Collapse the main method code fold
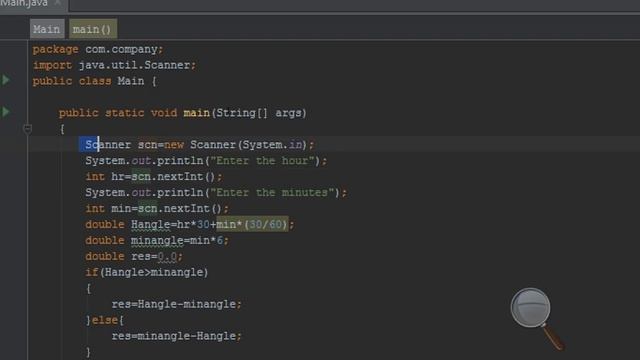 pyautogui.click(x=27, y=129)
